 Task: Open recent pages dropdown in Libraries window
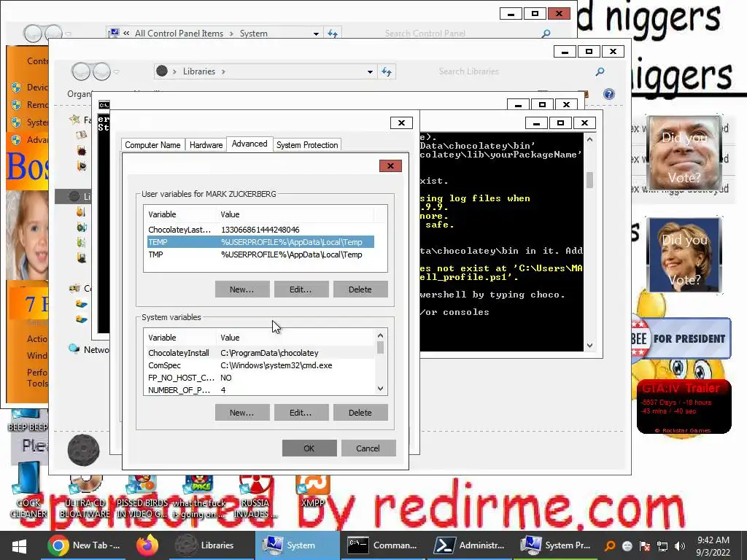[x=116, y=72]
